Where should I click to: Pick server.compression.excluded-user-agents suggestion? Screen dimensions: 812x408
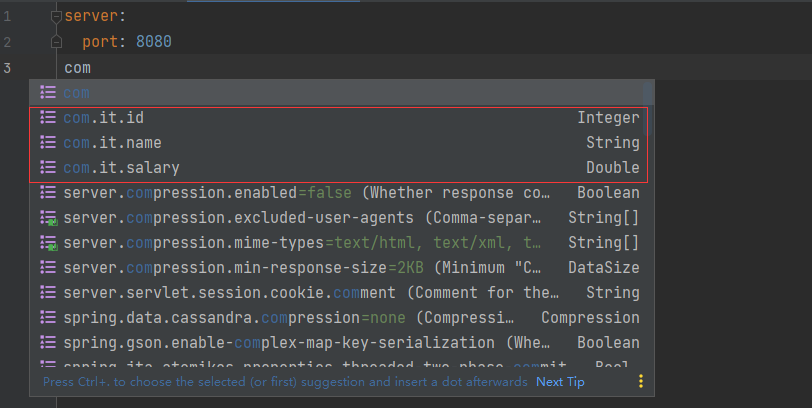click(337, 217)
